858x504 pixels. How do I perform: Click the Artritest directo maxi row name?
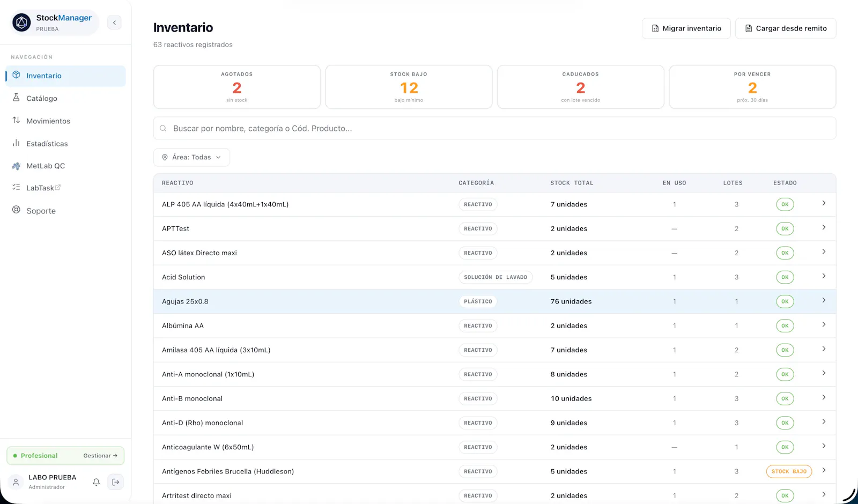(x=197, y=495)
